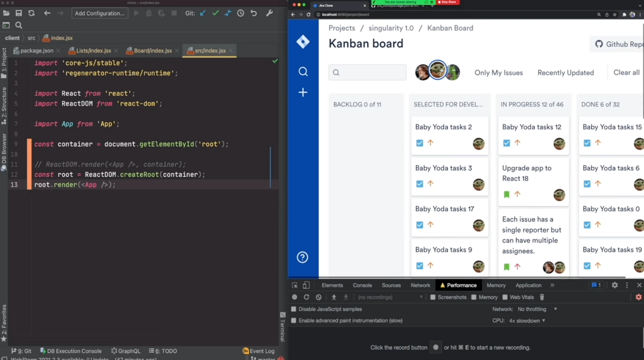Switch to the Console tab in DevTools

362,285
